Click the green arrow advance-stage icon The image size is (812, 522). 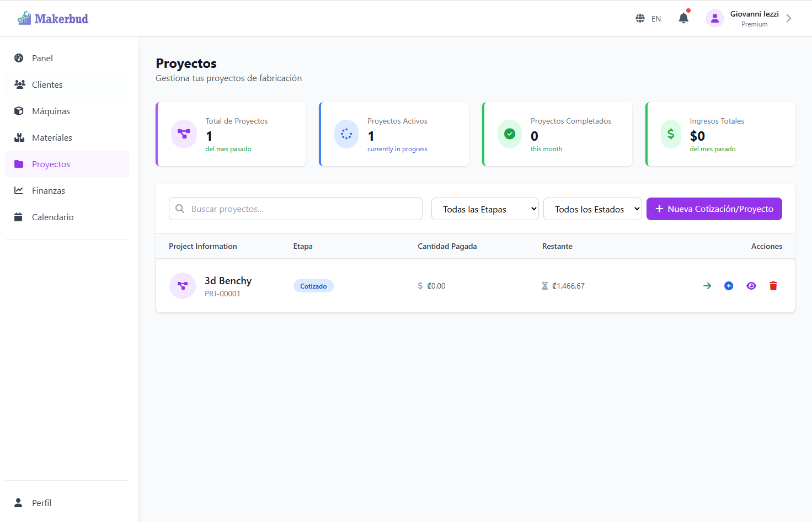pyautogui.click(x=707, y=286)
